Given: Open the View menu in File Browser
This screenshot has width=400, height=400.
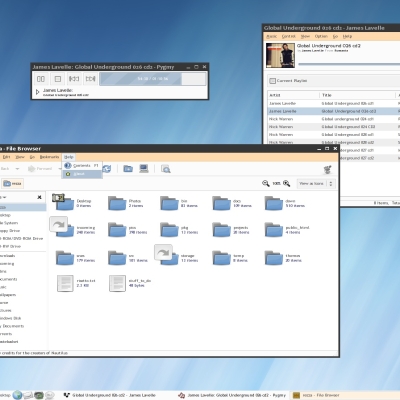Looking at the screenshot, I should pyautogui.click(x=20, y=157).
